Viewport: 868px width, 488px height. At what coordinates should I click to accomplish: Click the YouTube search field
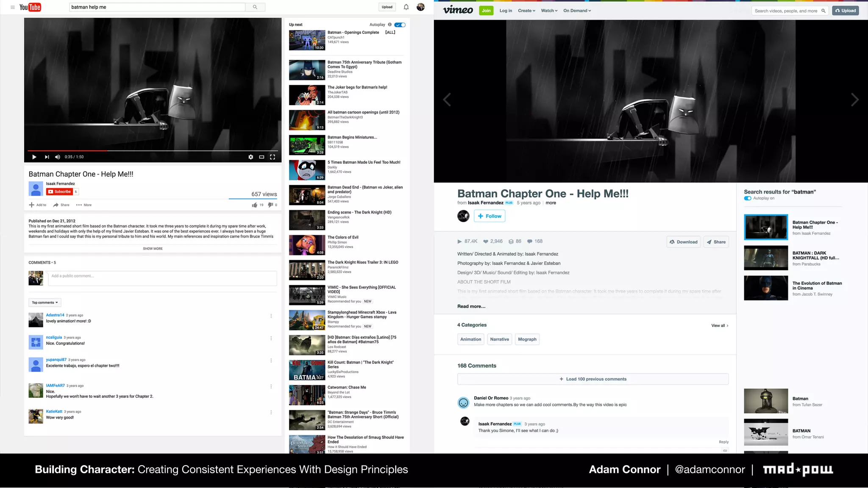pyautogui.click(x=157, y=7)
